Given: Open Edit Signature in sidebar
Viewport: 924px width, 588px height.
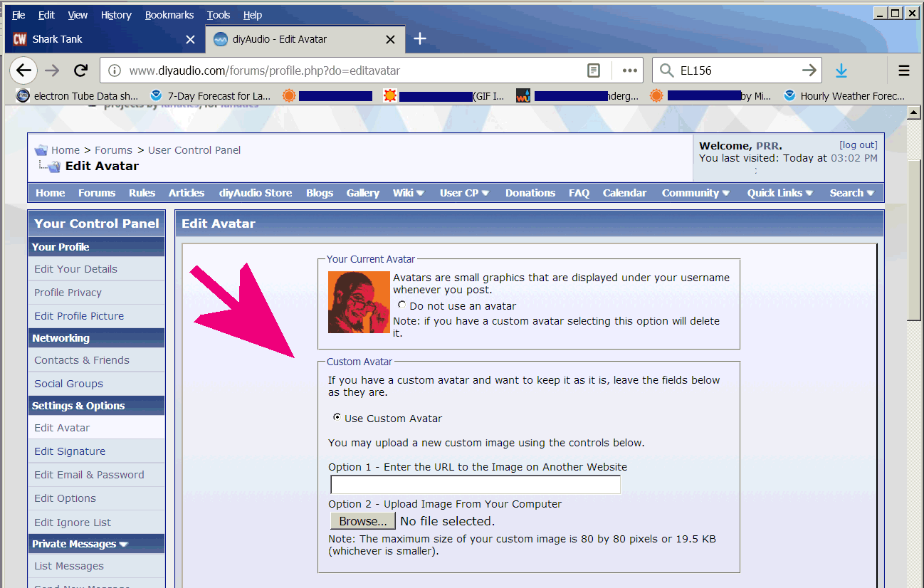Looking at the screenshot, I should click(x=70, y=451).
